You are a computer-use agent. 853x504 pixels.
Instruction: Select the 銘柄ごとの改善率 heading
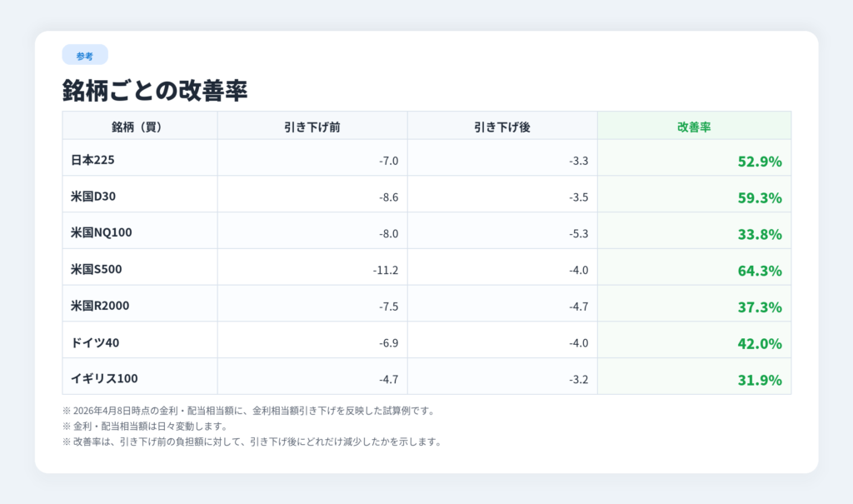(x=155, y=90)
